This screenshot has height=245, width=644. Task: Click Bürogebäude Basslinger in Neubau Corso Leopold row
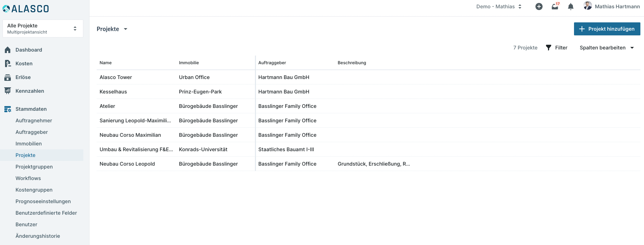coord(209,164)
